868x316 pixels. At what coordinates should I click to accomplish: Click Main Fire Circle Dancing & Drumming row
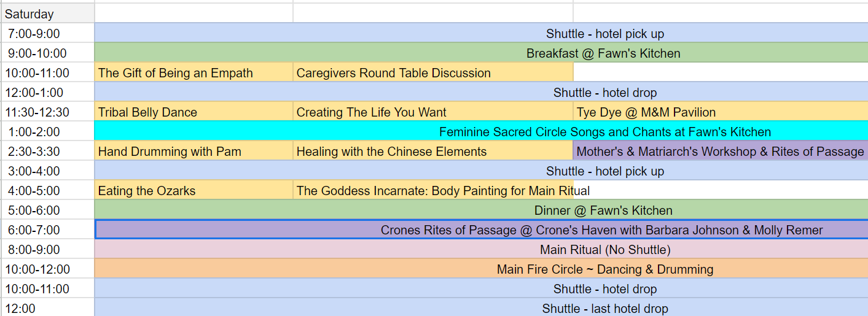pyautogui.click(x=481, y=269)
